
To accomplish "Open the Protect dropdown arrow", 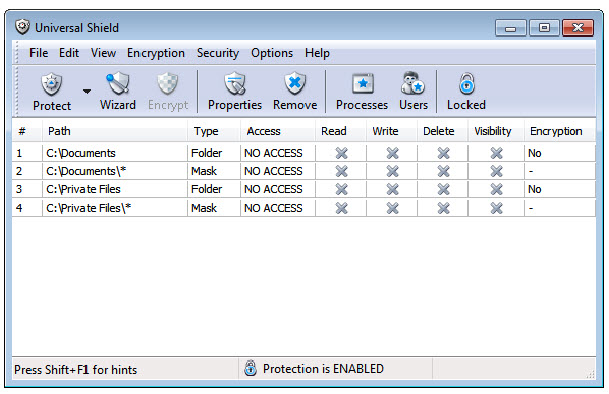I will coord(87,91).
